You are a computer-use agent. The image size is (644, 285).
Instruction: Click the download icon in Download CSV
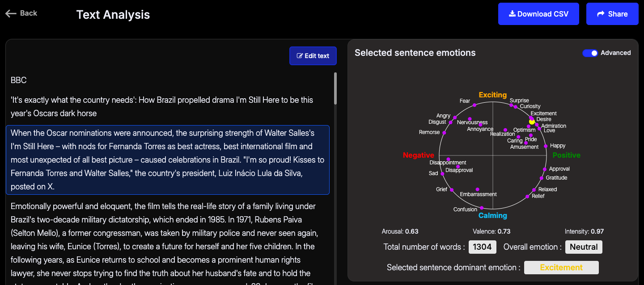[512, 14]
